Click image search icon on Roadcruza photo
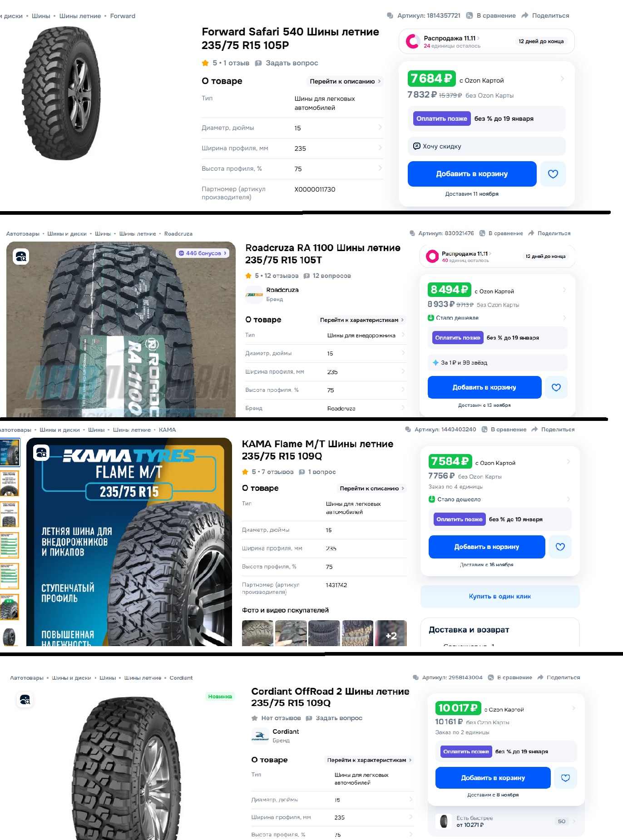 21,257
